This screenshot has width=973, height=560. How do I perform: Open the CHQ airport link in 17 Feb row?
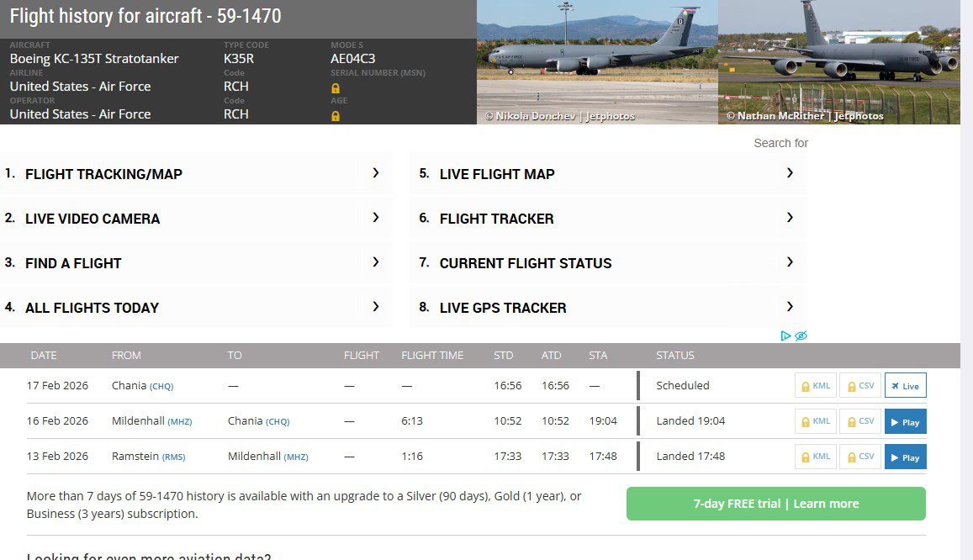coord(161,387)
